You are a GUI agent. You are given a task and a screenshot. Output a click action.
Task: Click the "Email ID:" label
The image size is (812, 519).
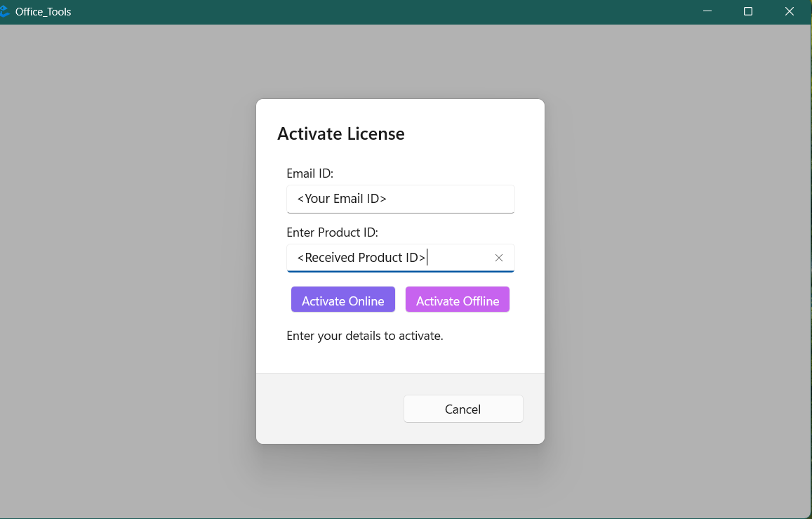pos(310,173)
